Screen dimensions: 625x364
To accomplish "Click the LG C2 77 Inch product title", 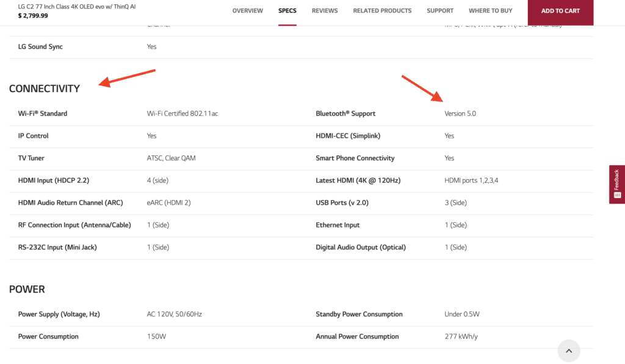I will click(x=77, y=6).
